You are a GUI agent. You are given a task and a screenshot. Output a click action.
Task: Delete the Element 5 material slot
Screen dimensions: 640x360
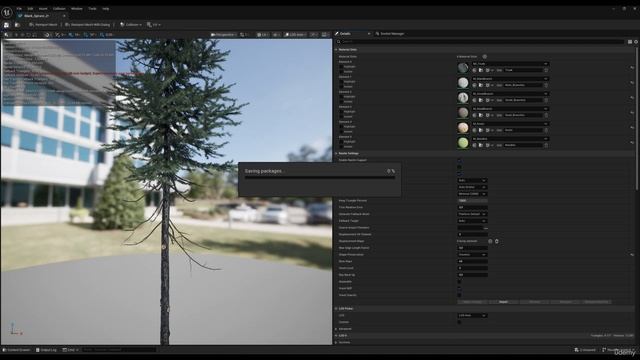546,145
